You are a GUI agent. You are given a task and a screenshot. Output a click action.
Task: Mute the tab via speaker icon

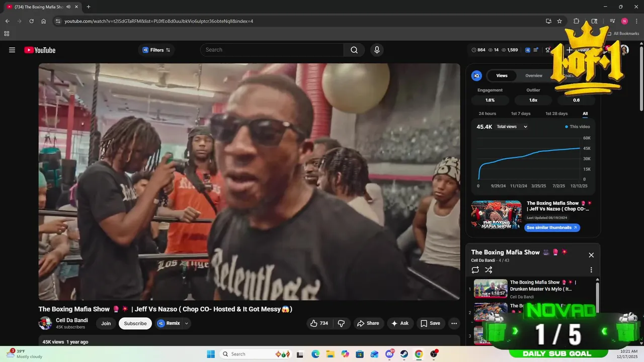coord(68,7)
